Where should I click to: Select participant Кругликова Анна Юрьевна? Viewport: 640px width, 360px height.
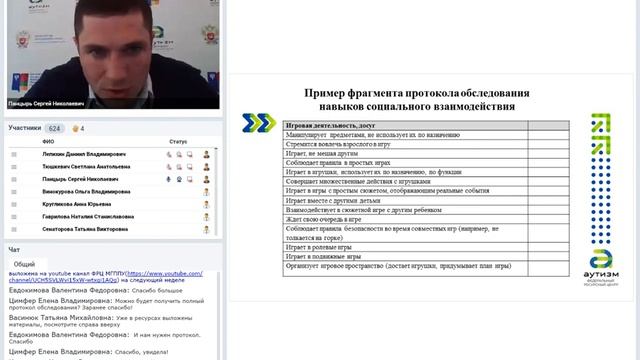tap(76, 204)
